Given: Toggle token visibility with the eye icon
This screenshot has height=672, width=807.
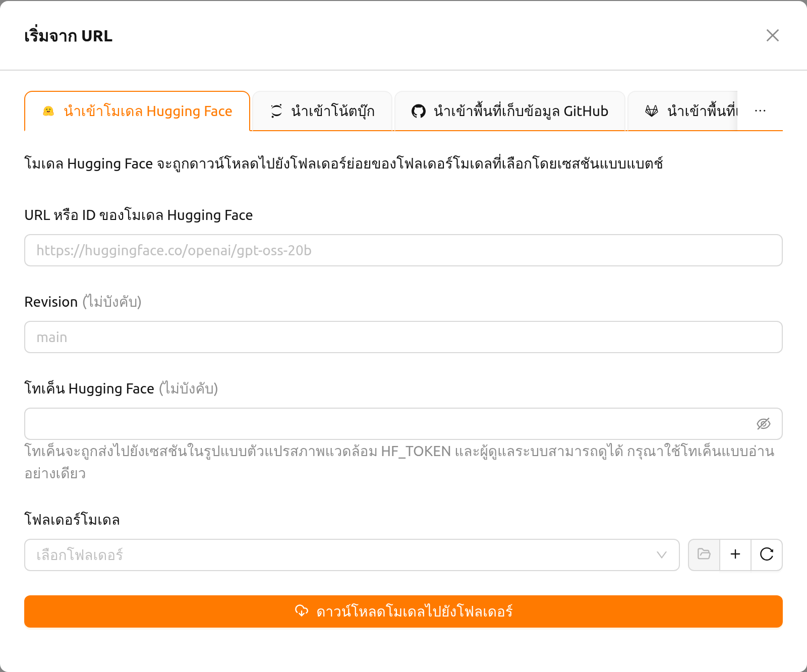Looking at the screenshot, I should coord(764,424).
